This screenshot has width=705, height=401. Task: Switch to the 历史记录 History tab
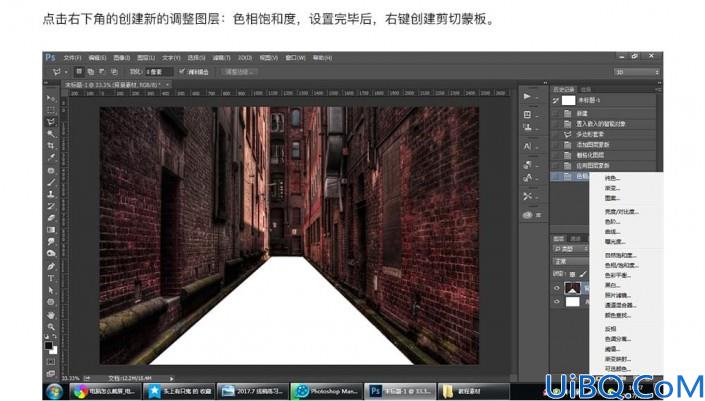click(x=564, y=90)
